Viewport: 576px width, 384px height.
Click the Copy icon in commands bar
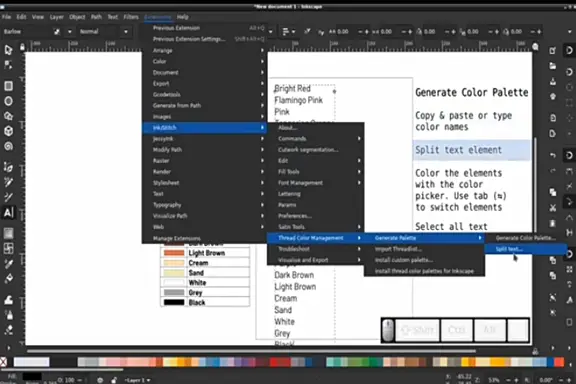(552, 192)
